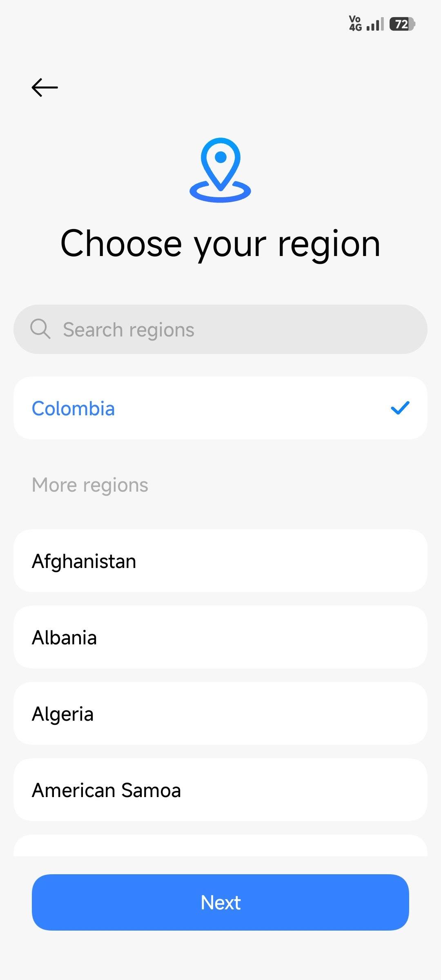Tap the blue checkmark beside Colombia

[x=400, y=408]
